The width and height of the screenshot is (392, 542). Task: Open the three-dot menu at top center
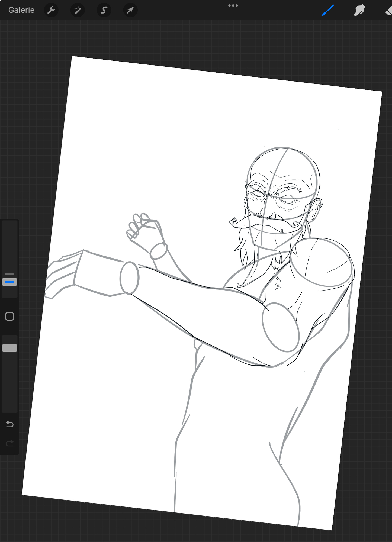(x=233, y=5)
